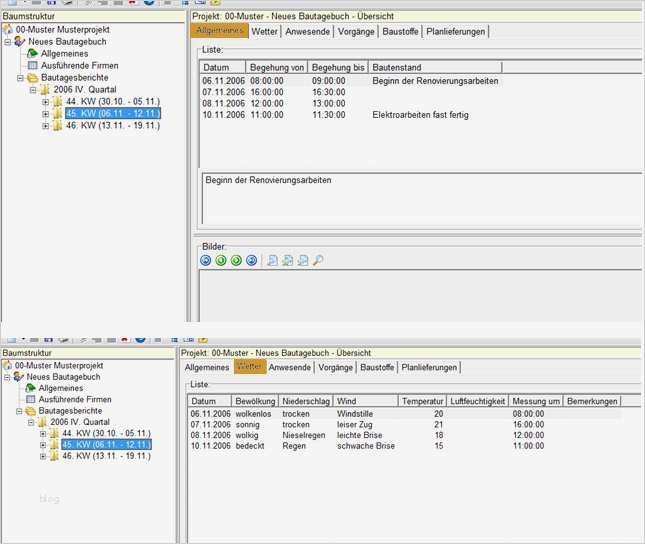Collapse Neues Bautagebuch node in upper tree

point(7,42)
